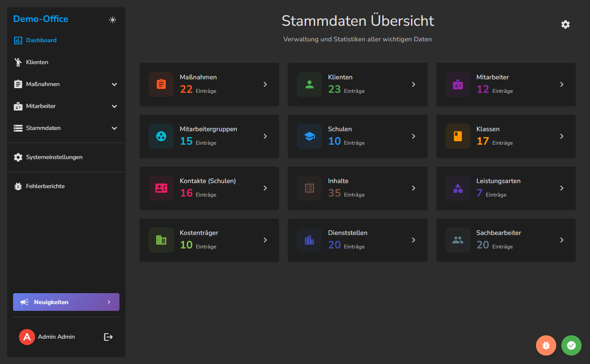
Task: Click the Demo-Office title link
Action: tap(41, 19)
